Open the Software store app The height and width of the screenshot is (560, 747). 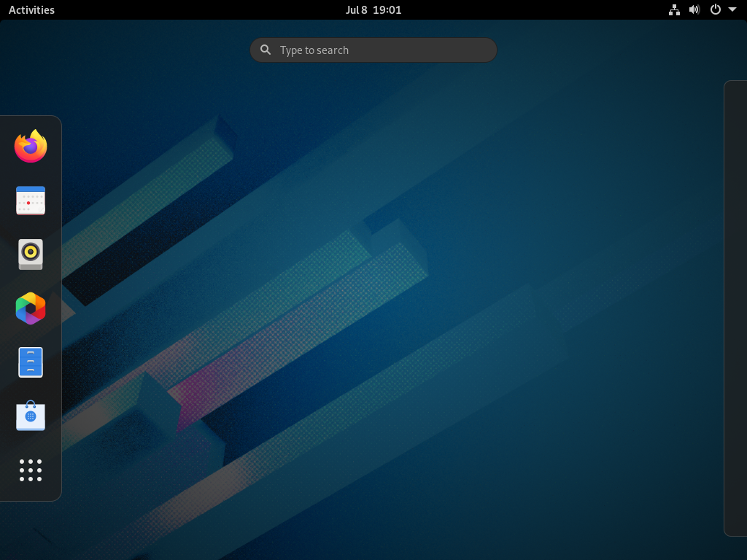31,416
